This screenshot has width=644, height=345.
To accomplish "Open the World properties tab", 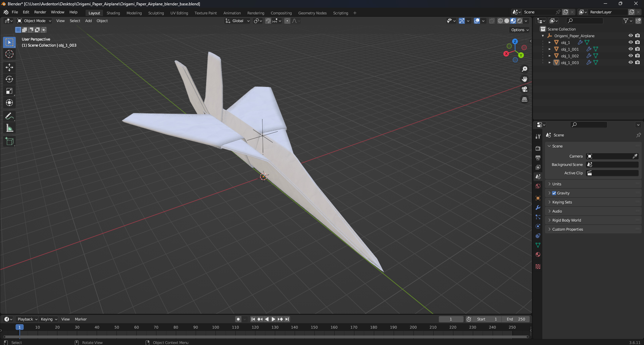I will coord(538,186).
